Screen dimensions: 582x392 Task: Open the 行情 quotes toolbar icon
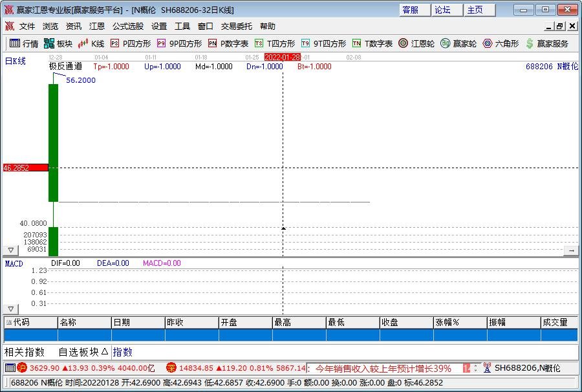click(24, 43)
